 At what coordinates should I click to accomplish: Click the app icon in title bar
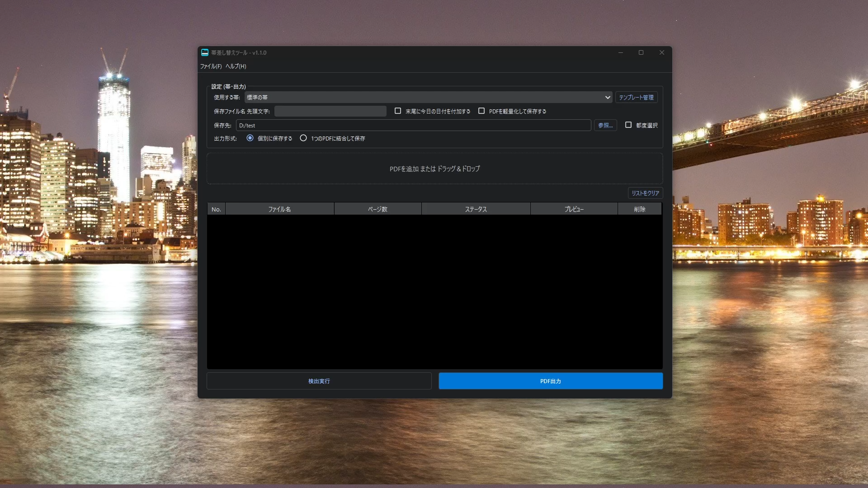(204, 52)
